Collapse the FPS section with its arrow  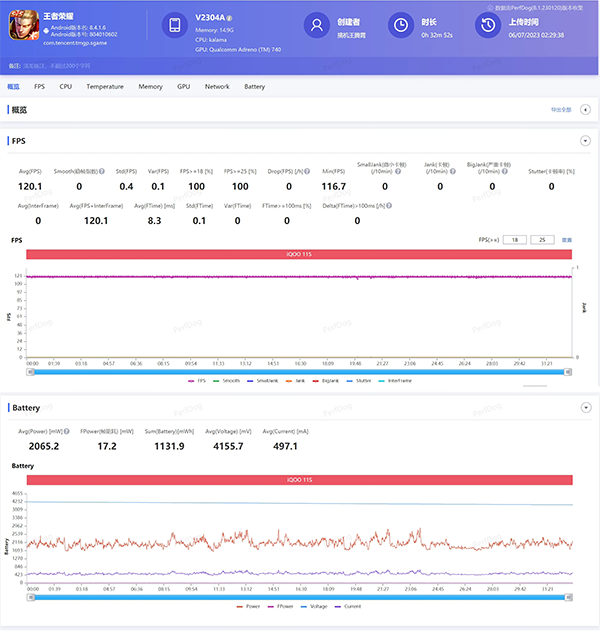[x=584, y=141]
